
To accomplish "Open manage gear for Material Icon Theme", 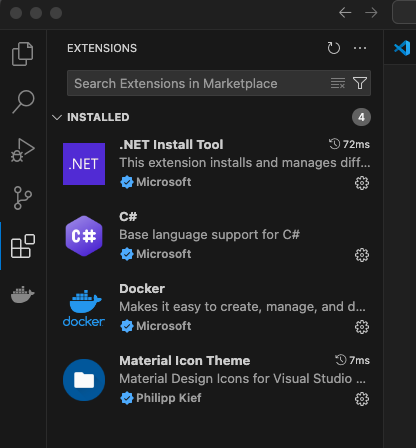I will [362, 399].
